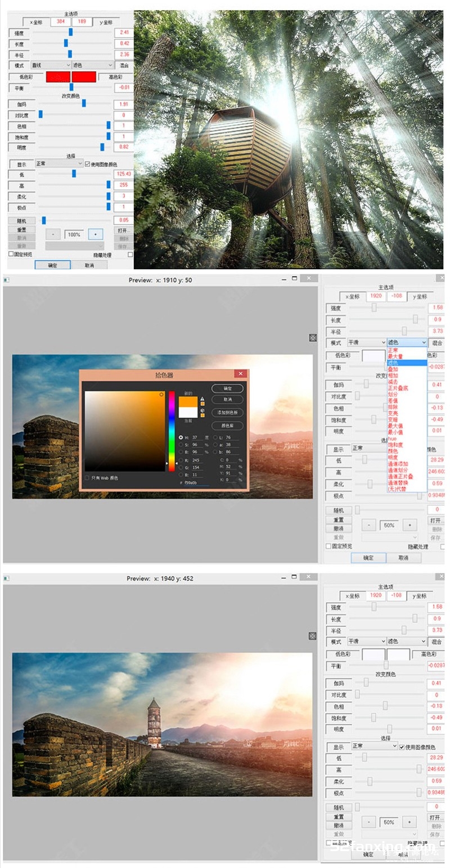
Task: Choose 叠加 in the blend mode list
Action: [407, 369]
